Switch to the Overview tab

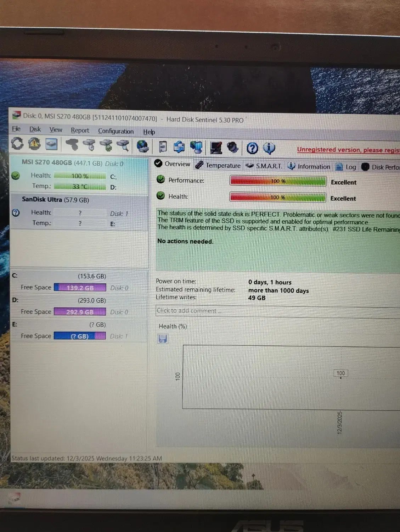click(x=173, y=164)
